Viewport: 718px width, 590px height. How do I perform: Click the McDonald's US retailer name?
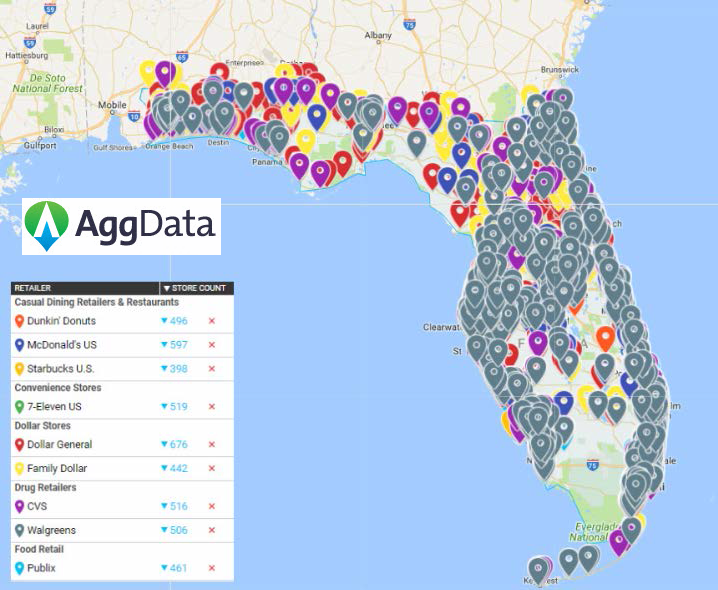(x=62, y=345)
